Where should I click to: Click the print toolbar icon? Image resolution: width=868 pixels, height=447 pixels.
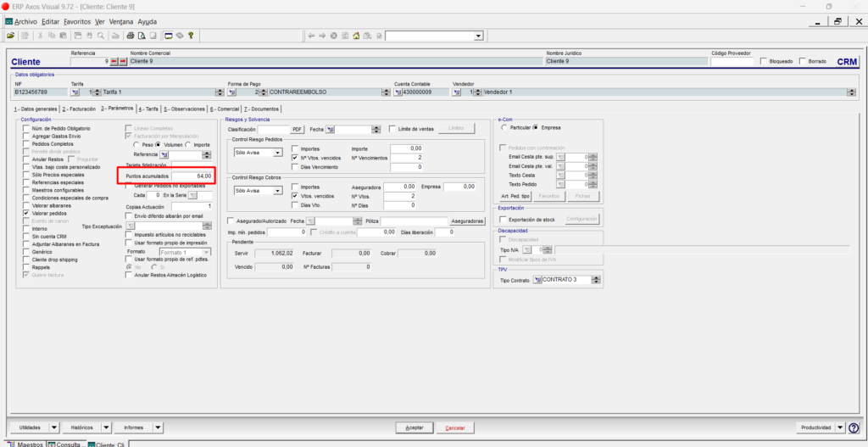pyautogui.click(x=131, y=36)
